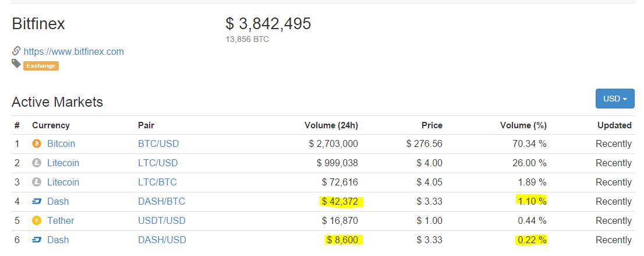The image size is (644, 256).
Task: Open the LTC/USD pair link
Action: pos(158,163)
